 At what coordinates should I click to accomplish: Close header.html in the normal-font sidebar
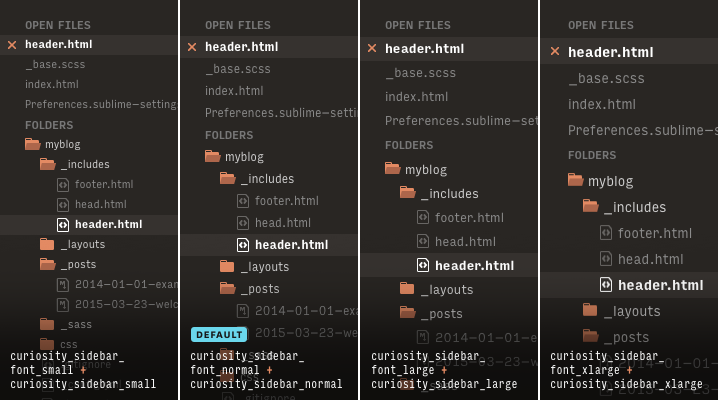pos(192,47)
